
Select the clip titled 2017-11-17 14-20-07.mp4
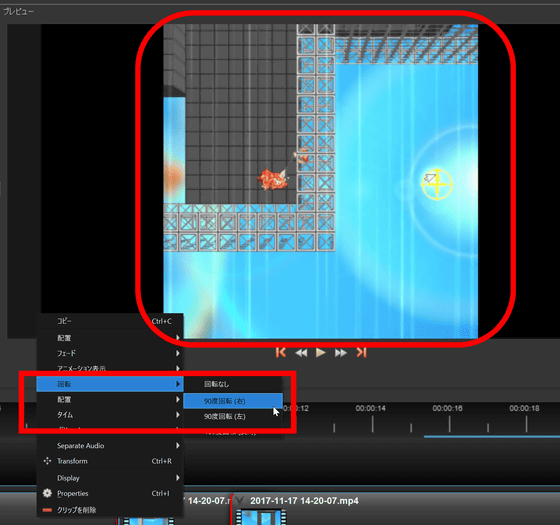[304, 501]
